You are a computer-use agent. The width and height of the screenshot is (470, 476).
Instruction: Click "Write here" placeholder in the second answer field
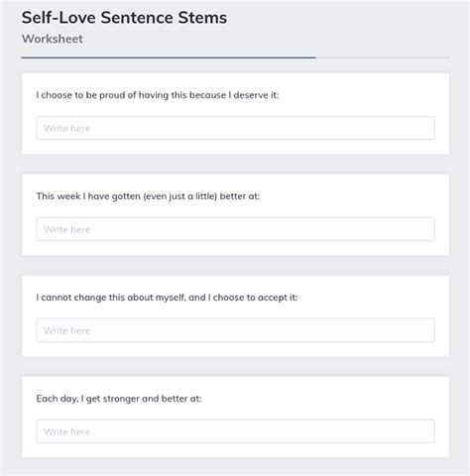coord(66,229)
